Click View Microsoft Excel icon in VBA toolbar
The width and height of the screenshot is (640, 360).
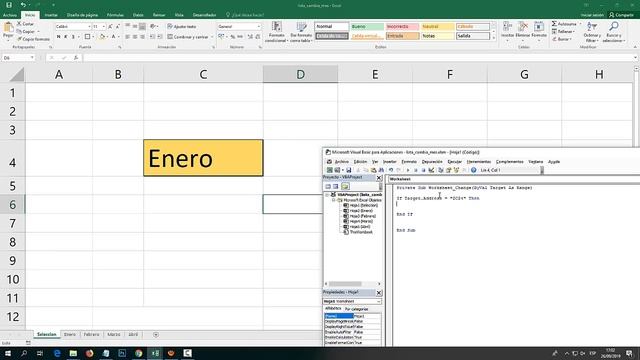tap(329, 170)
